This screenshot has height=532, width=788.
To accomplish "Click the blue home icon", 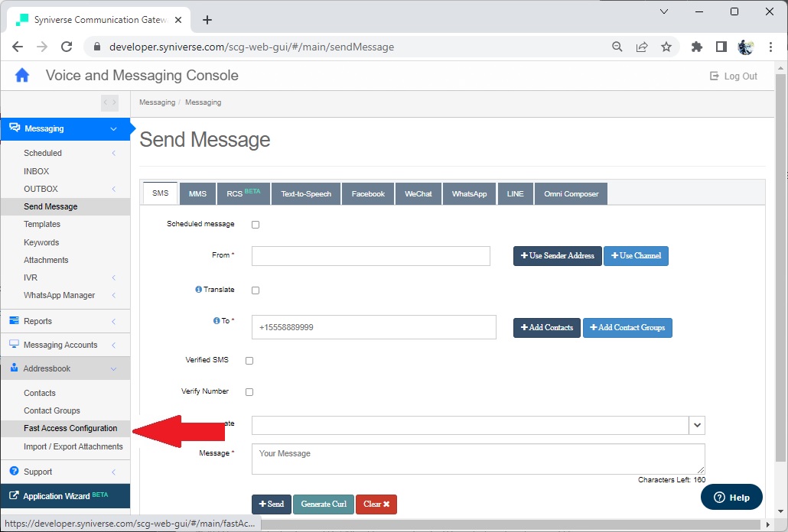I will (x=22, y=75).
